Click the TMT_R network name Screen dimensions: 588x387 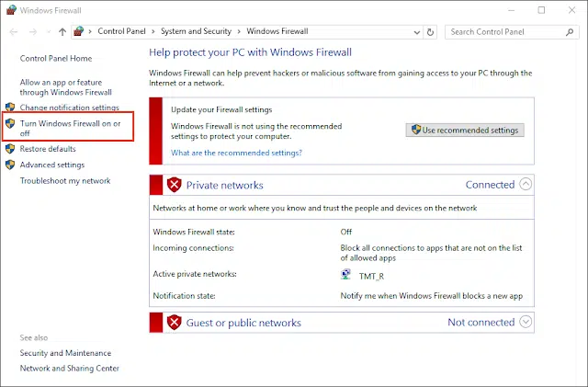[371, 277]
